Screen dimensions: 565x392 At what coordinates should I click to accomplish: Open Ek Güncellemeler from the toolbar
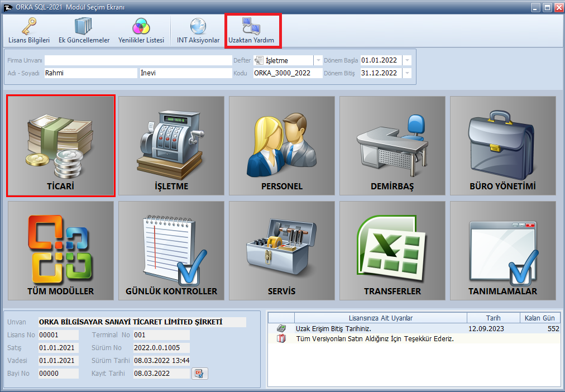pyautogui.click(x=84, y=31)
